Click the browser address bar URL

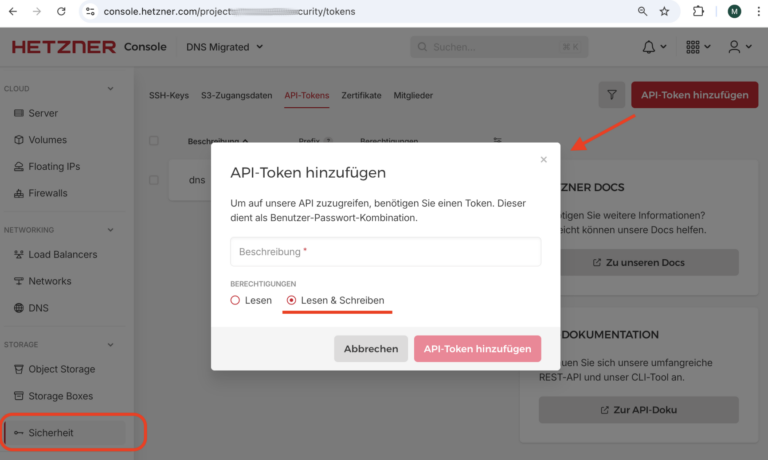[229, 11]
